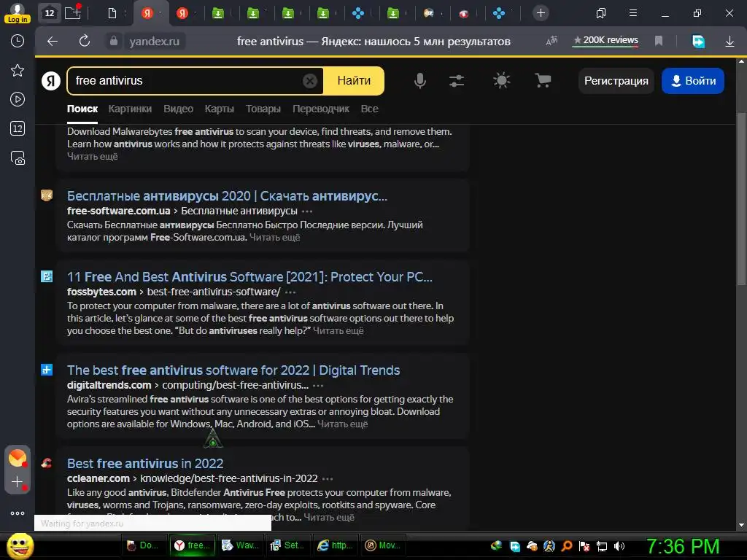Open the Set... taskbar window
747x560 pixels.
click(x=289, y=545)
